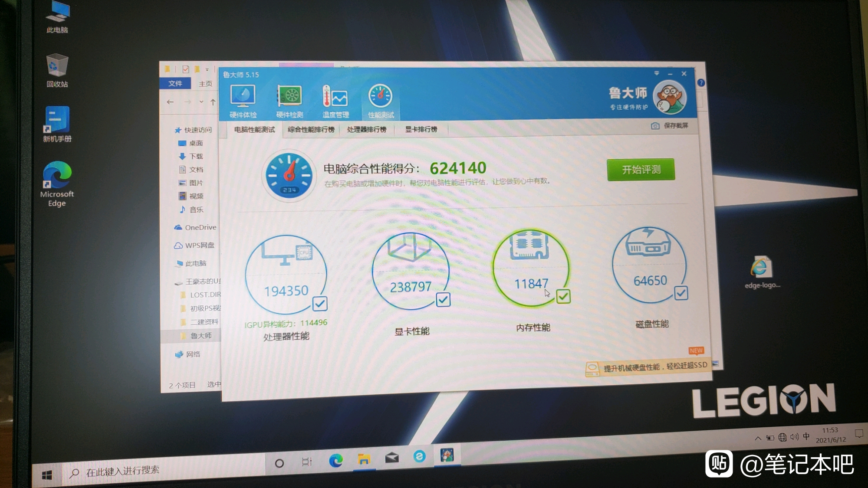Select 视频 in Explorer sidebar
Image resolution: width=868 pixels, height=488 pixels.
point(191,196)
